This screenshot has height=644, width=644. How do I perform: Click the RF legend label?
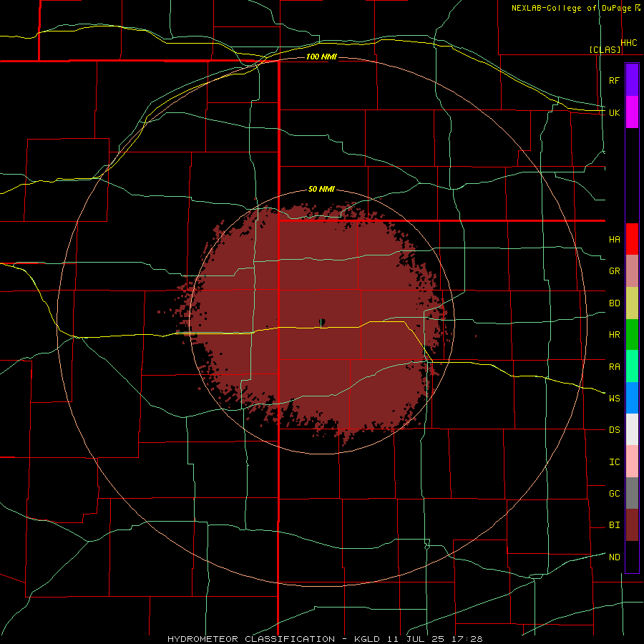[614, 80]
